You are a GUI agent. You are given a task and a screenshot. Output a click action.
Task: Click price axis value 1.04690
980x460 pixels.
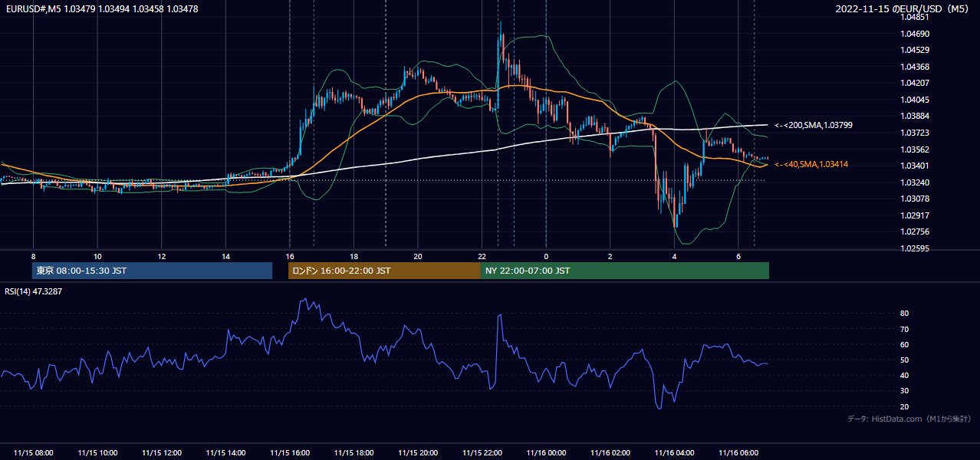click(x=916, y=34)
